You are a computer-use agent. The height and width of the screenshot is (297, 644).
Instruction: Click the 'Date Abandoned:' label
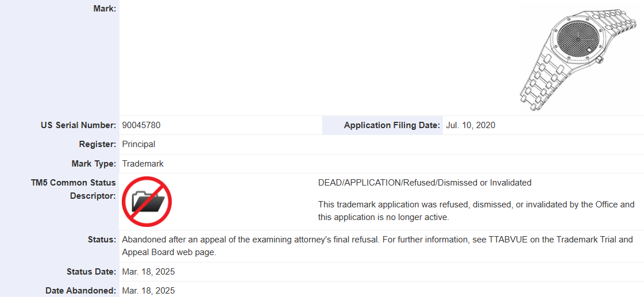[80, 291]
